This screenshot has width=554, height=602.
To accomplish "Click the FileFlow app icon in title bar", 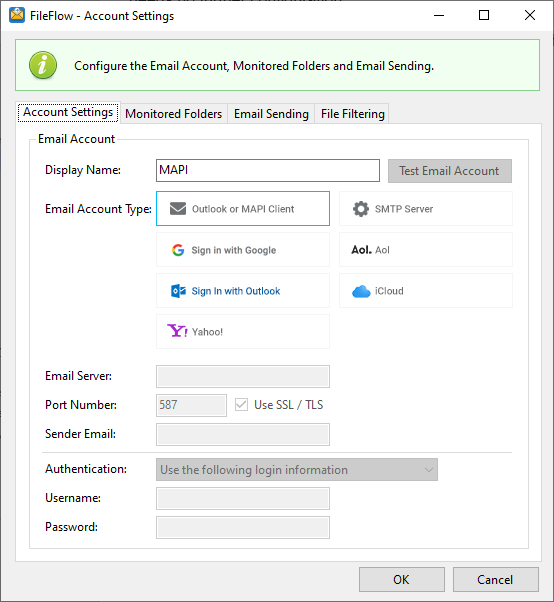I will click(17, 15).
